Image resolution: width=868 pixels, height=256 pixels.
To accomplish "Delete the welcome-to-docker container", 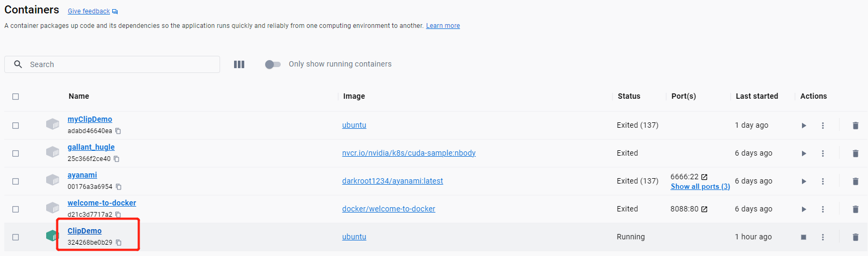I will tap(855, 209).
